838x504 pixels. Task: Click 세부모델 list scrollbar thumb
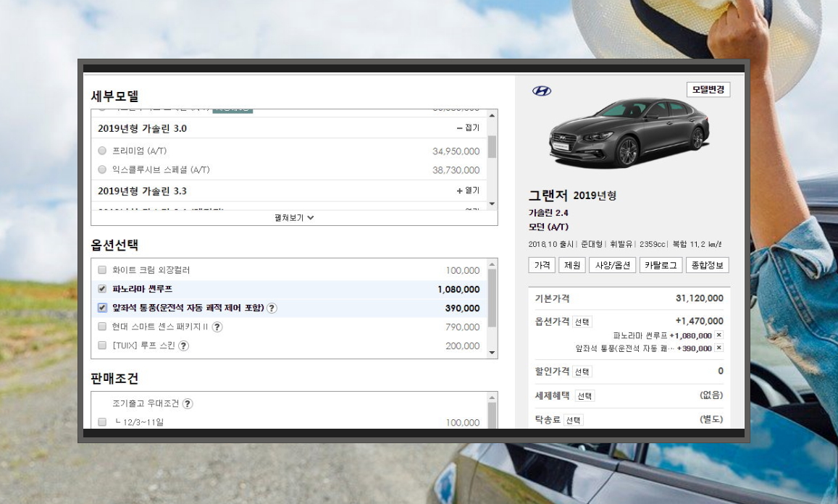(x=493, y=146)
